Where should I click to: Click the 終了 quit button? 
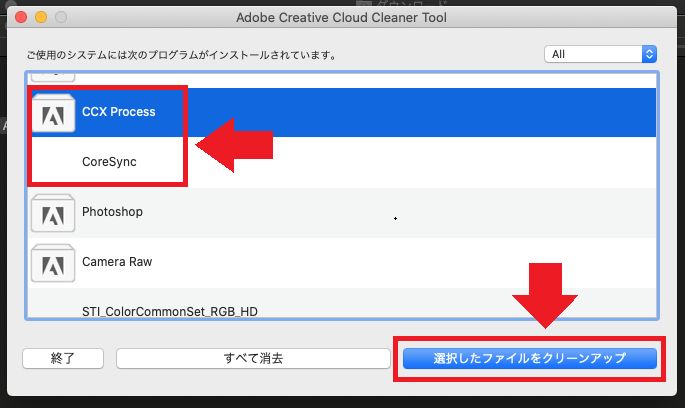pyautogui.click(x=63, y=359)
